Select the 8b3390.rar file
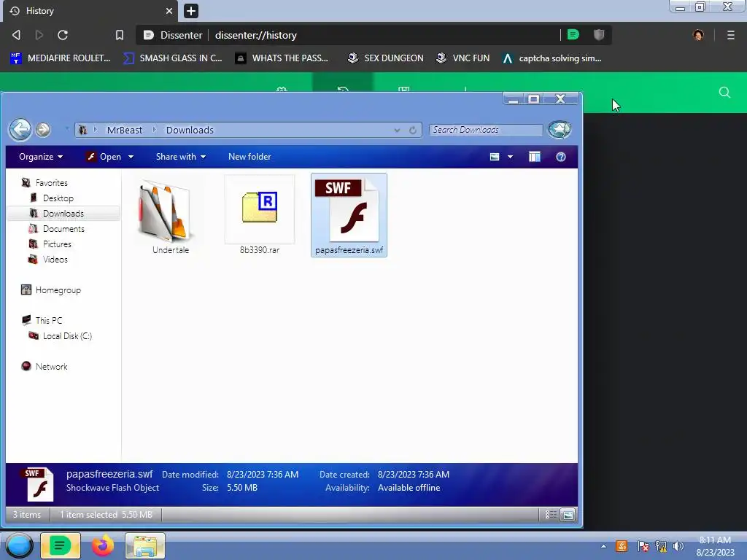This screenshot has width=747, height=560. pos(260,215)
